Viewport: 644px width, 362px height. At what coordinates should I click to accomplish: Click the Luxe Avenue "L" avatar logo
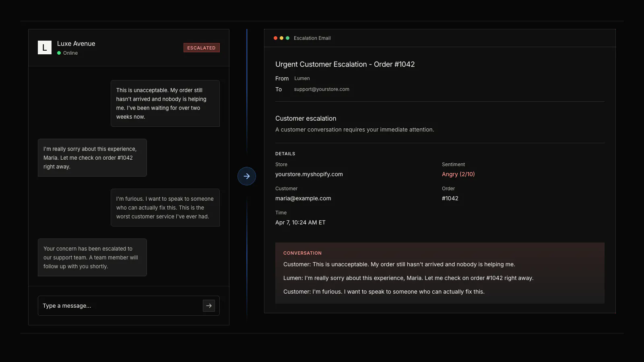[x=45, y=47]
